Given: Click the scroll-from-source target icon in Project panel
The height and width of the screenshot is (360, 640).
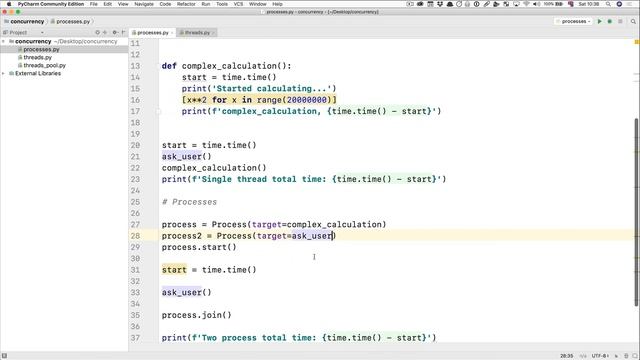Looking at the screenshot, I should click(x=97, y=32).
